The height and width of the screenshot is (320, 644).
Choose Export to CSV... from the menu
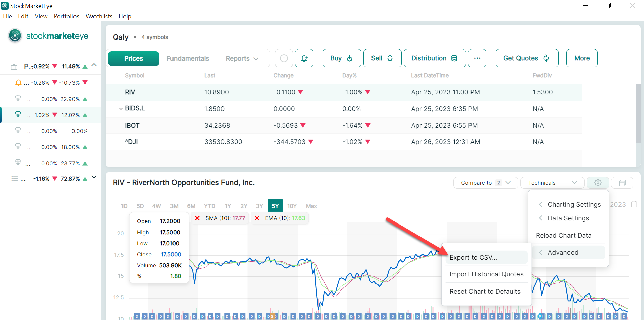point(486,257)
